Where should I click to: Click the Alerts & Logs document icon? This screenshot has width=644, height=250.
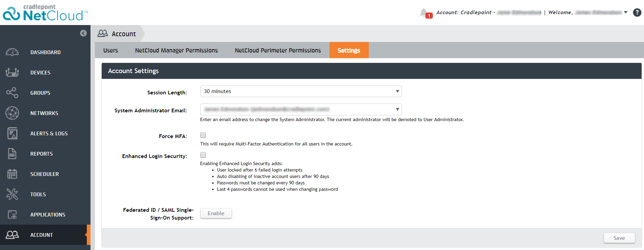coord(12,133)
